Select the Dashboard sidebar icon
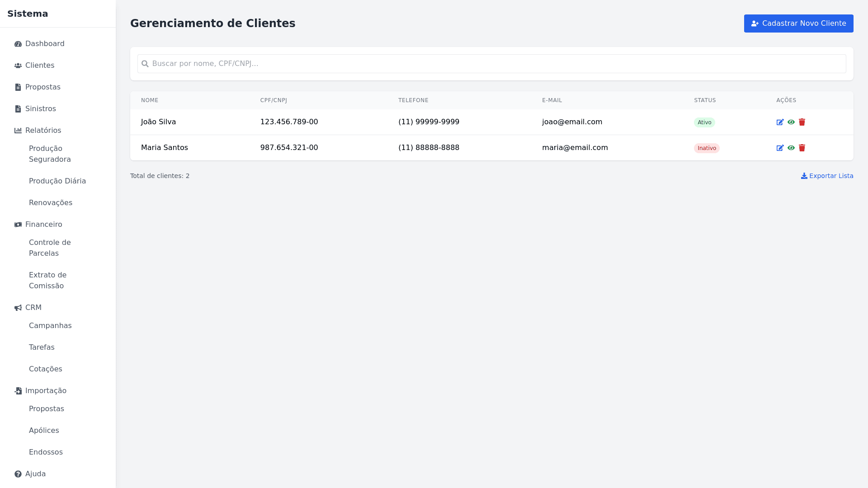 (18, 44)
